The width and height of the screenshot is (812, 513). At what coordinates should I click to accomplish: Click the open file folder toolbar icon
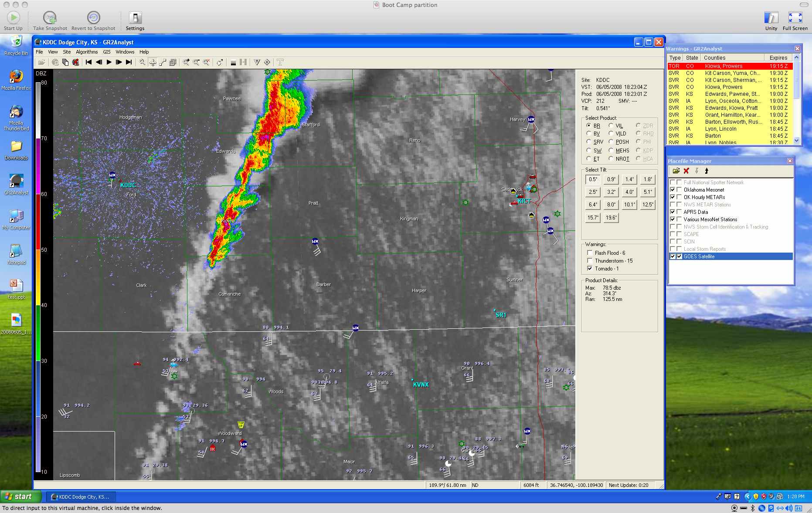coord(41,62)
